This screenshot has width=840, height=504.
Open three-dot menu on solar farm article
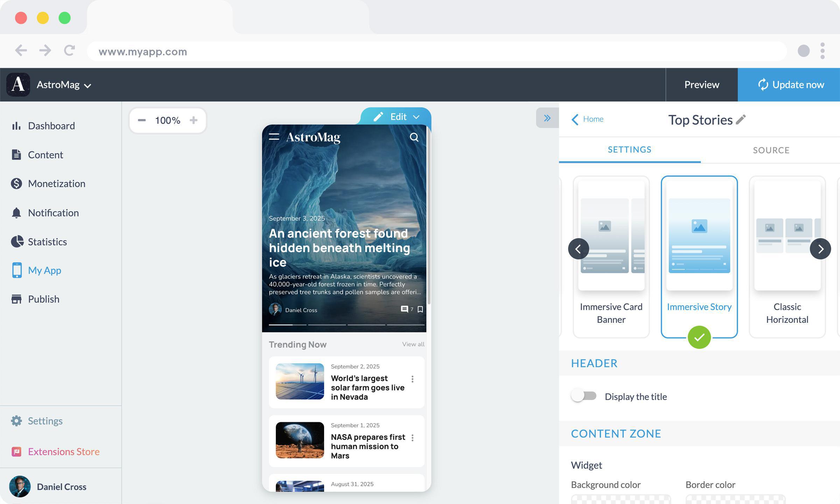412,379
